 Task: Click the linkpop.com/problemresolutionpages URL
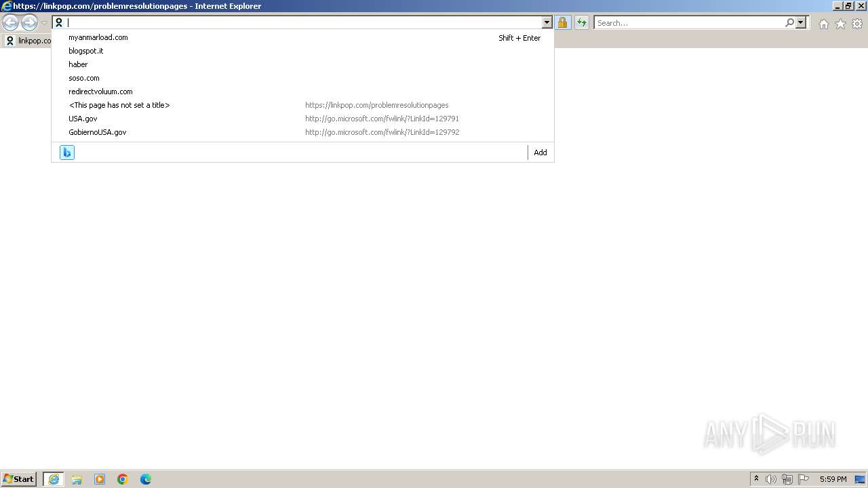(377, 105)
